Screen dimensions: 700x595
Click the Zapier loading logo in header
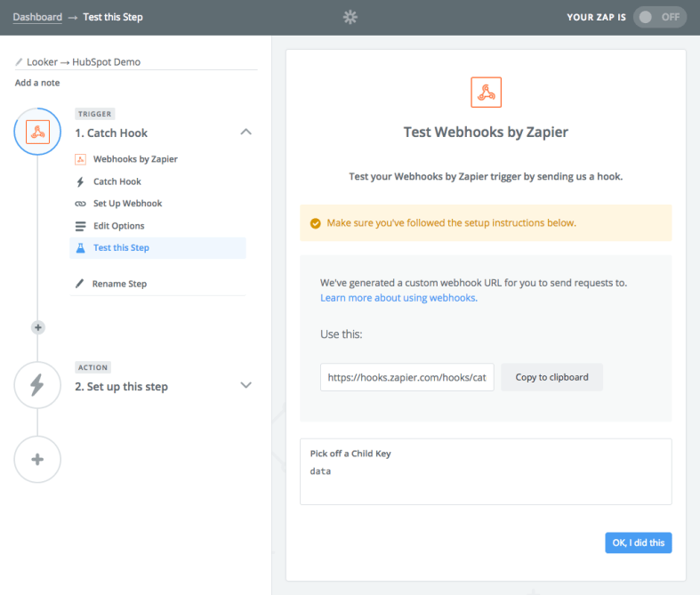[x=350, y=17]
